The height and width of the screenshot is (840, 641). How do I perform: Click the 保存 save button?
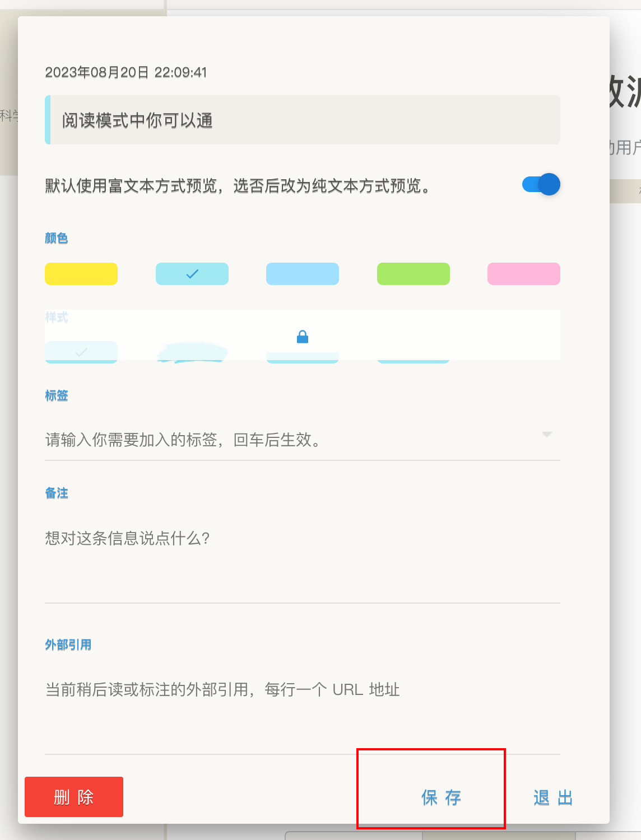pyautogui.click(x=442, y=797)
